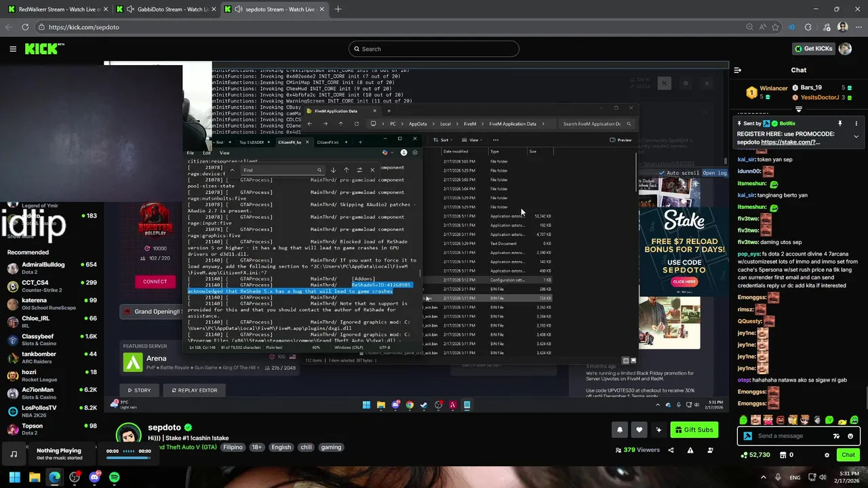This screenshot has height=488, width=868.
Task: Open the pinned message three-dot options
Action: tap(856, 123)
